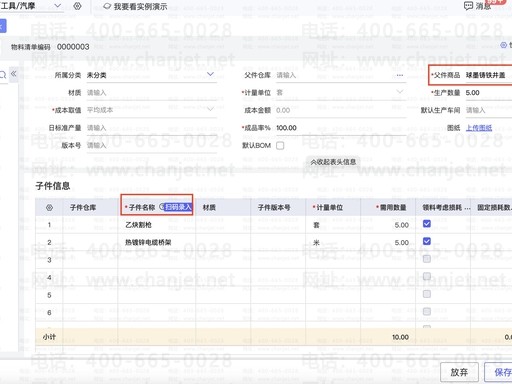The image size is (512, 384).
Task: Click the 放弃 discard button
Action: tap(459, 372)
